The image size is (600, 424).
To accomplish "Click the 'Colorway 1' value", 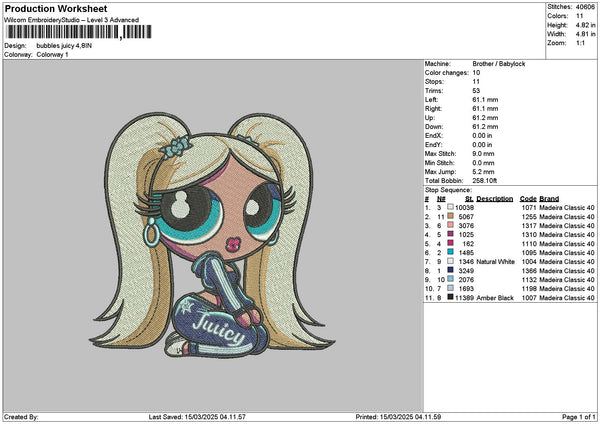I will pyautogui.click(x=52, y=55).
